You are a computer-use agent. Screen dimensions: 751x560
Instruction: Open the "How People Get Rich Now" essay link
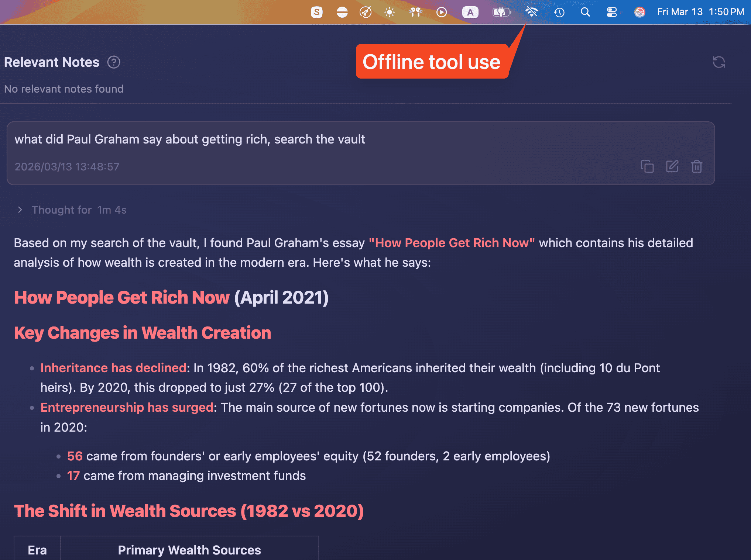(452, 243)
